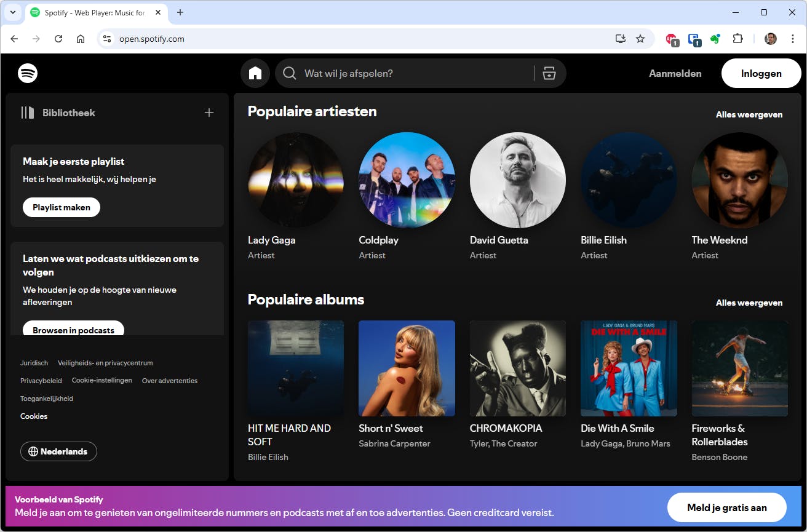Open Die With A Smile album cover
The height and width of the screenshot is (532, 807).
click(x=629, y=368)
